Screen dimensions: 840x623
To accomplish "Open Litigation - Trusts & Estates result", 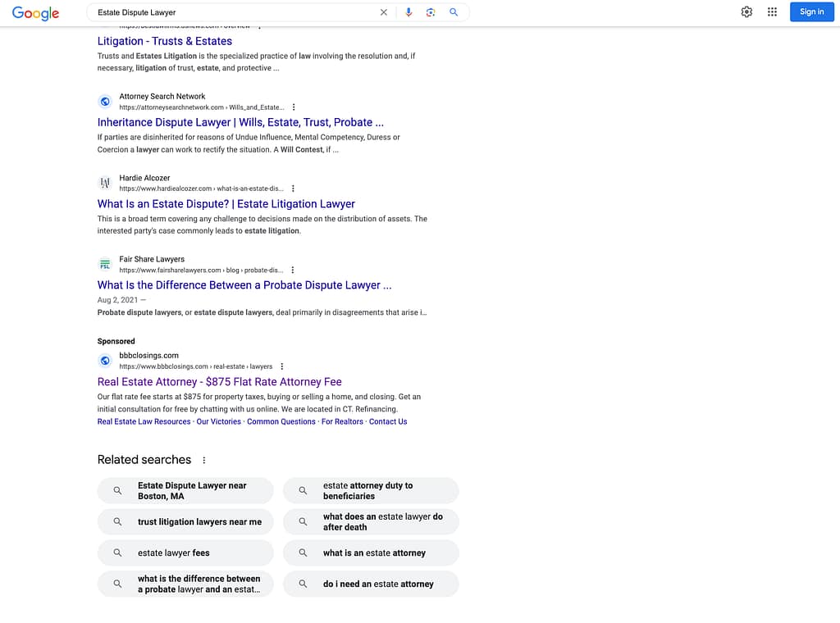I will click(164, 41).
